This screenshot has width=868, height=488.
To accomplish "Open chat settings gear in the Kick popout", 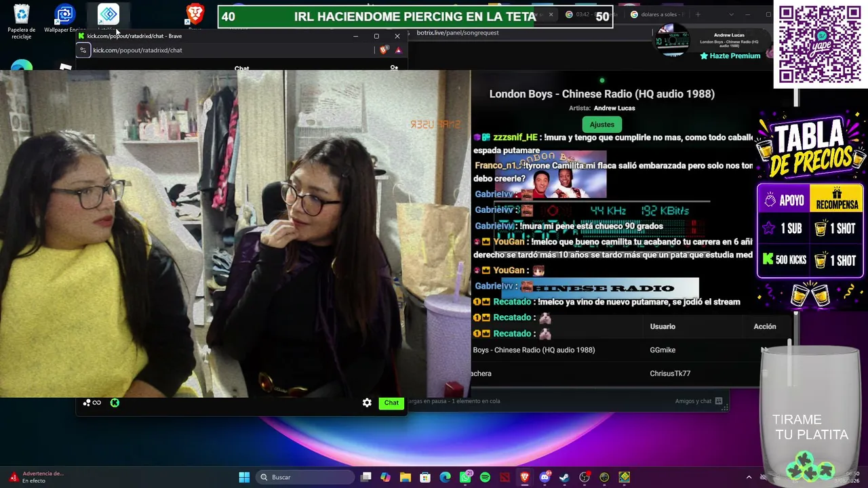I will coord(367,403).
